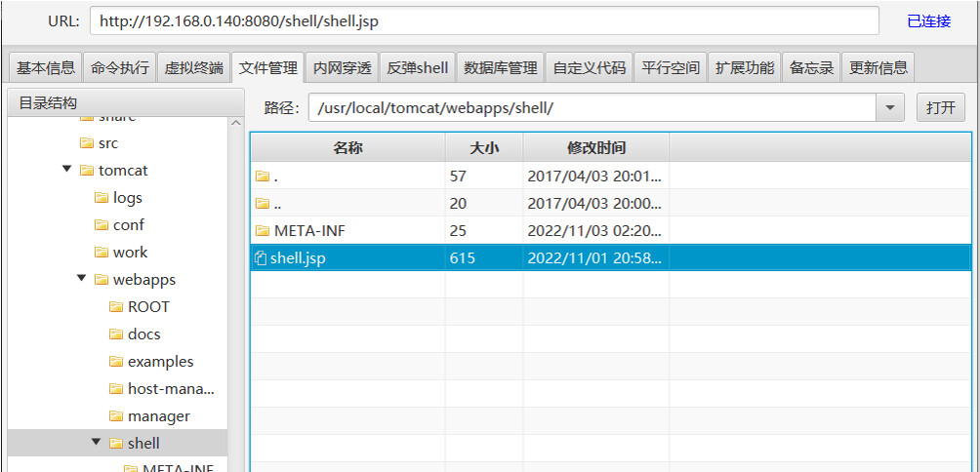Click date 2017/04/03 20:00 cell
The width and height of the screenshot is (980, 472).
[594, 204]
